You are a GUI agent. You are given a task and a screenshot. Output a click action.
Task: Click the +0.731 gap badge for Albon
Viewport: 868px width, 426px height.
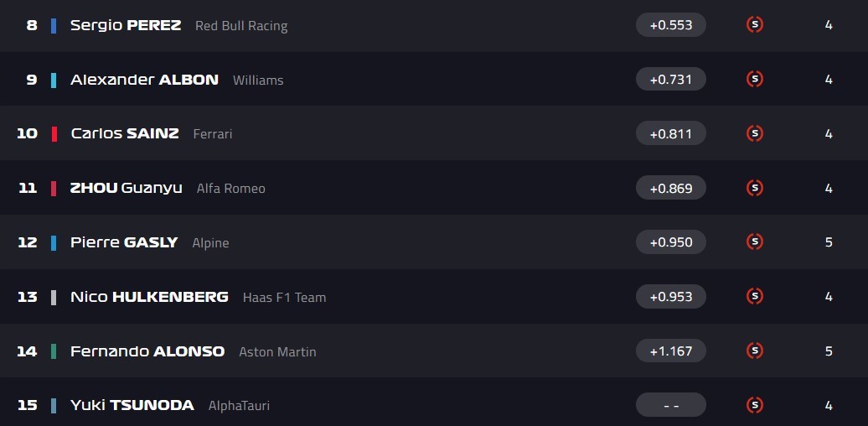[x=670, y=80]
